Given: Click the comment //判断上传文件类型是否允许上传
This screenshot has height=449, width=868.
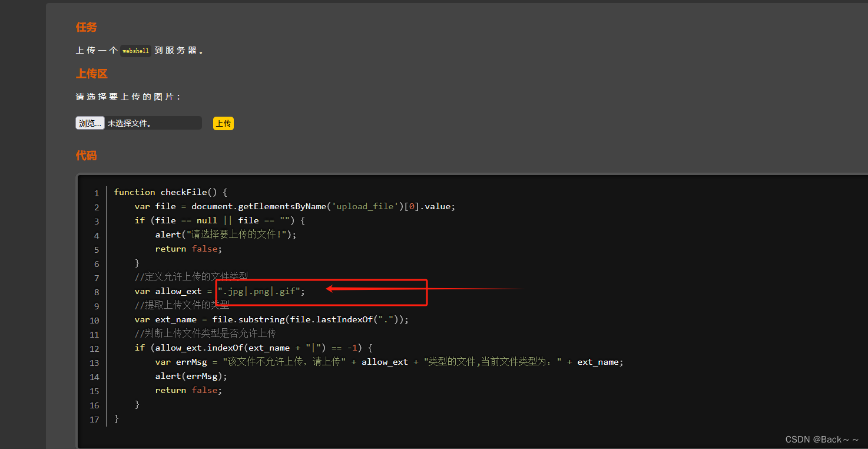Looking at the screenshot, I should click(206, 334).
